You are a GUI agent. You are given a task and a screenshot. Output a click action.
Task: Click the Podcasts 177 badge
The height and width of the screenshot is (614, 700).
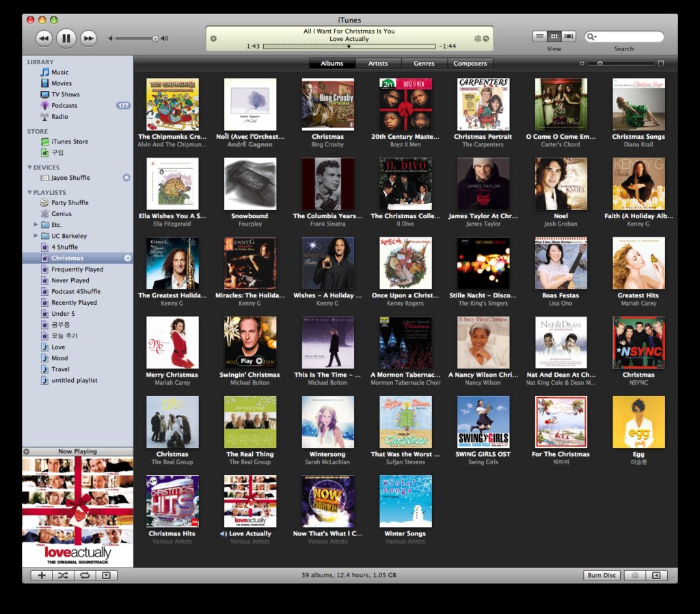[123, 106]
